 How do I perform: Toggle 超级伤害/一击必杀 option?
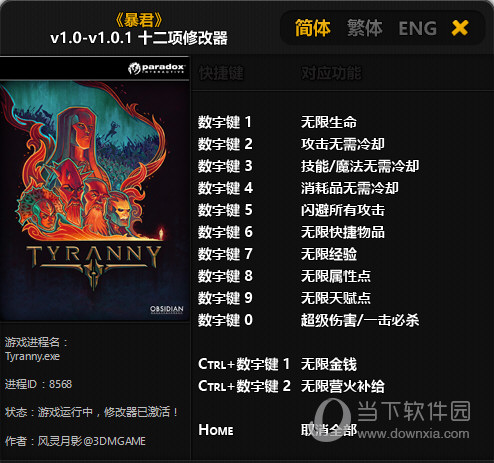[360, 320]
